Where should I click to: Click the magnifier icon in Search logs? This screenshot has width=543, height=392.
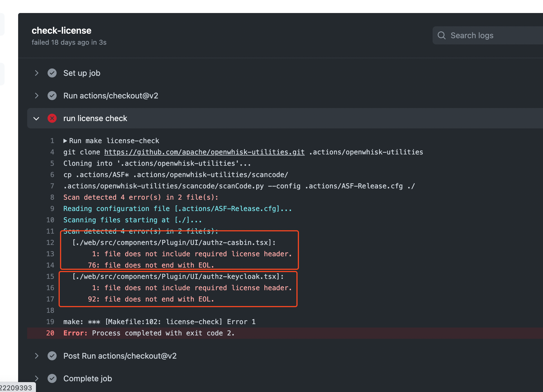(x=442, y=35)
